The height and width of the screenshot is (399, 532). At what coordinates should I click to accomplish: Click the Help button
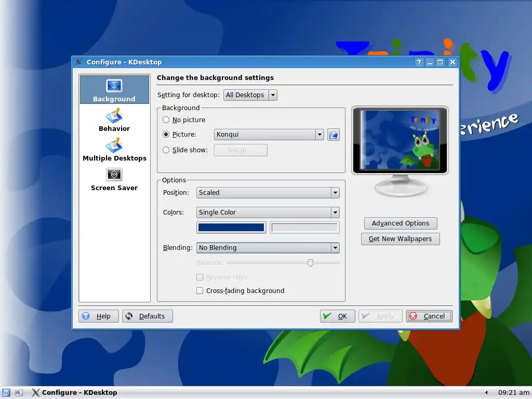[x=99, y=316]
